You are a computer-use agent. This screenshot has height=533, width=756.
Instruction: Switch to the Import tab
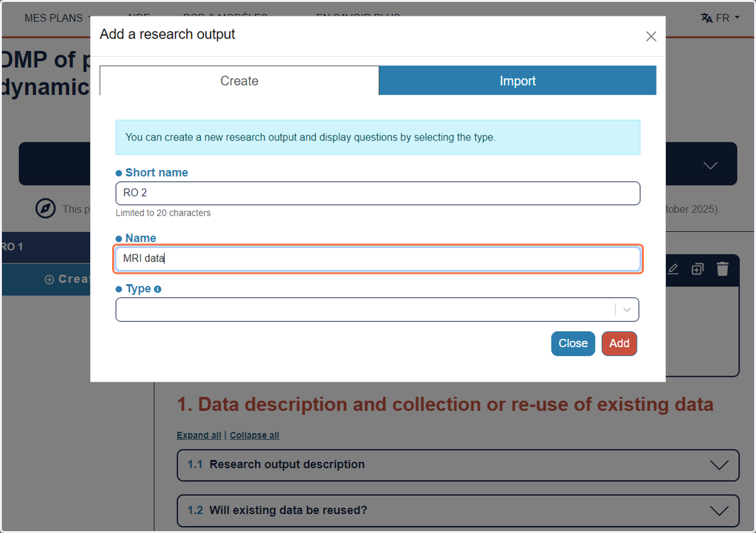pos(517,81)
